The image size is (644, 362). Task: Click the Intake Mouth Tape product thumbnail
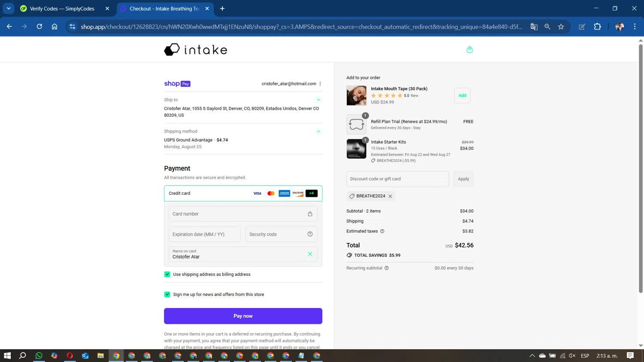(x=356, y=96)
